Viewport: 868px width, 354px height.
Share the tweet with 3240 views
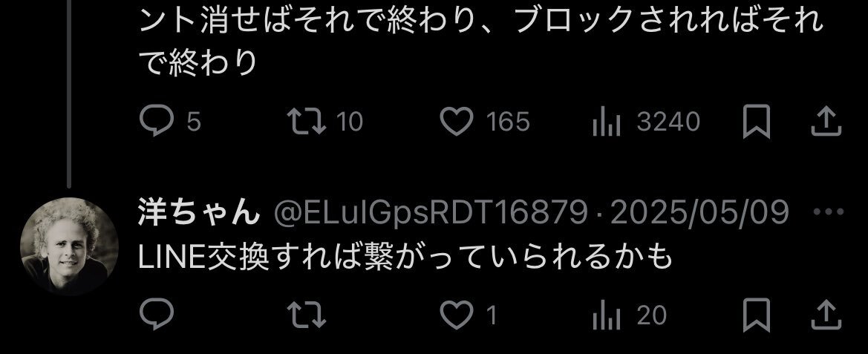[826, 121]
